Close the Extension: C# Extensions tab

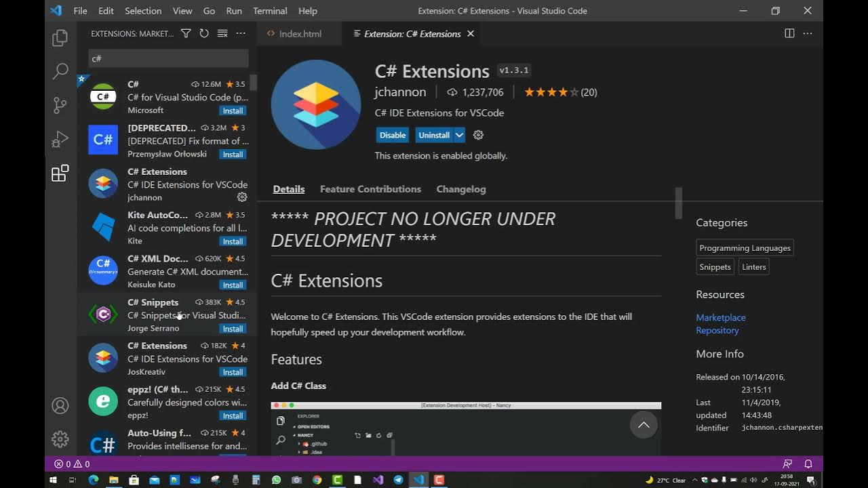(x=471, y=33)
